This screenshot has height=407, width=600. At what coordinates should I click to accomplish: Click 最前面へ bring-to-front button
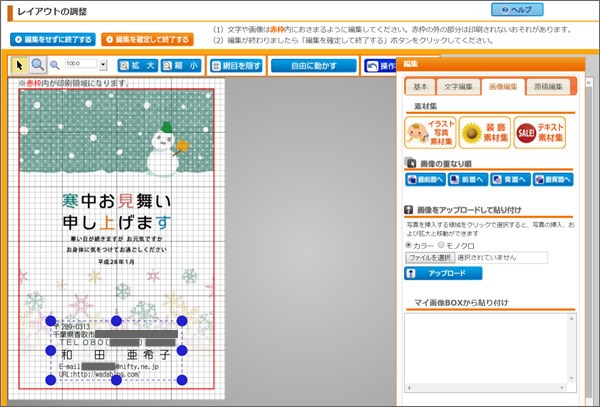[425, 179]
